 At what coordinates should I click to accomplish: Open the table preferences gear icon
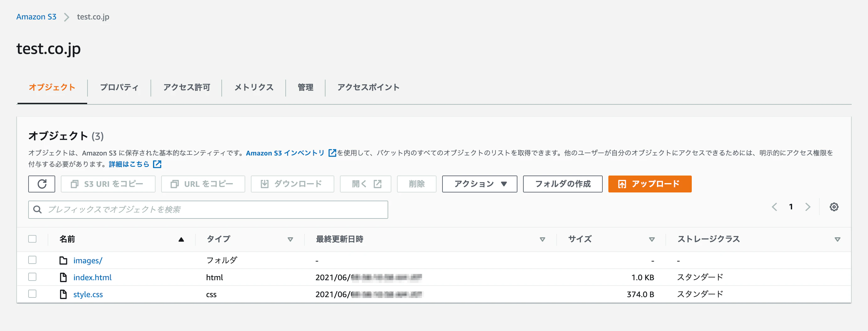tap(834, 207)
